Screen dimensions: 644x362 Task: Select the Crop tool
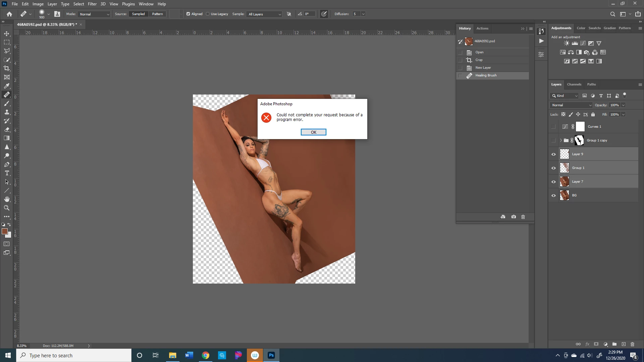[7, 68]
